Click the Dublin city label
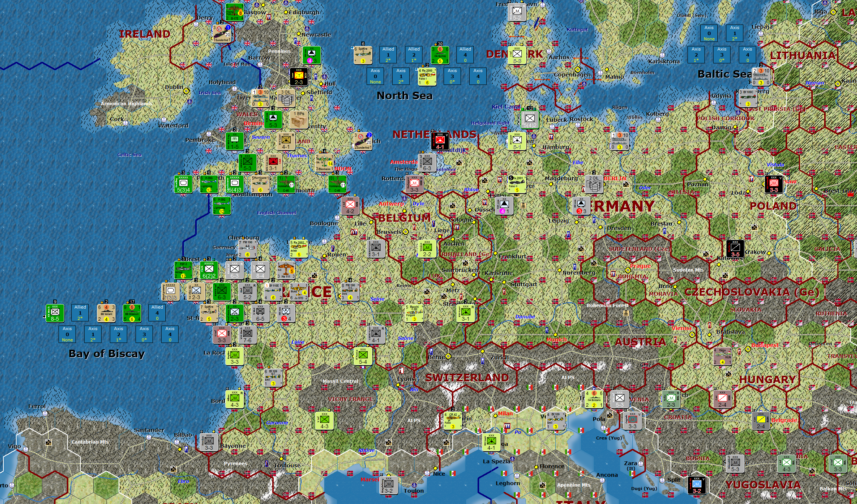Screen dimensions: 857x504 point(174,87)
